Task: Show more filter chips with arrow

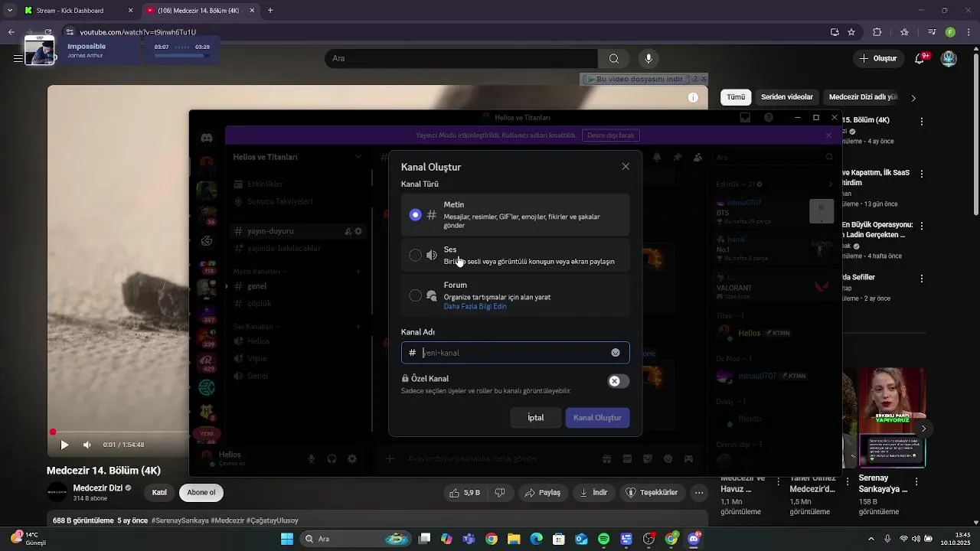Action: 913,98
